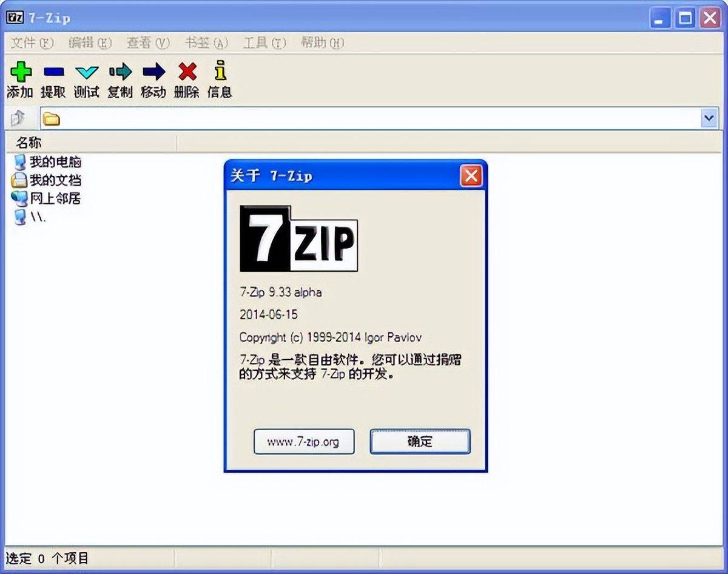Select the \\. device icon
The image size is (728, 574).
tap(21, 217)
